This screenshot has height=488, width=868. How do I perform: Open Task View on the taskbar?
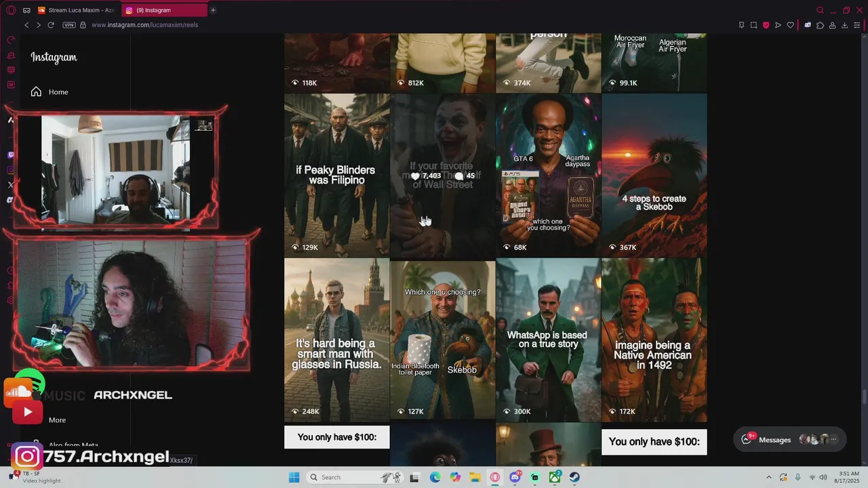[414, 477]
